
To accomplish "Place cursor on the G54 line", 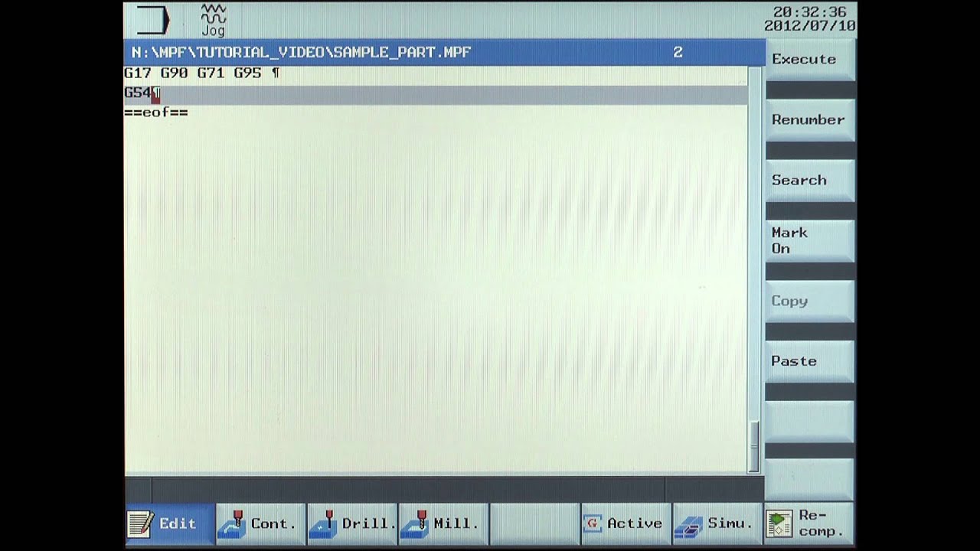I will pos(436,93).
